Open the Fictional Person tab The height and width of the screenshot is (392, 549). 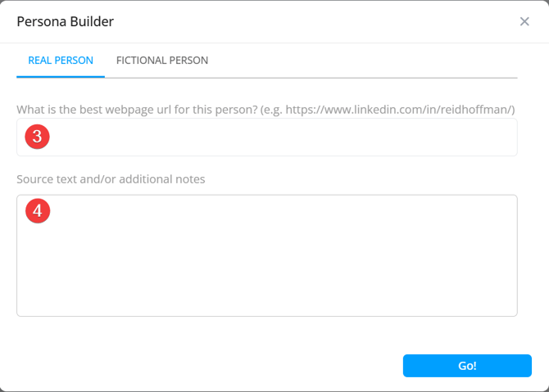point(162,61)
